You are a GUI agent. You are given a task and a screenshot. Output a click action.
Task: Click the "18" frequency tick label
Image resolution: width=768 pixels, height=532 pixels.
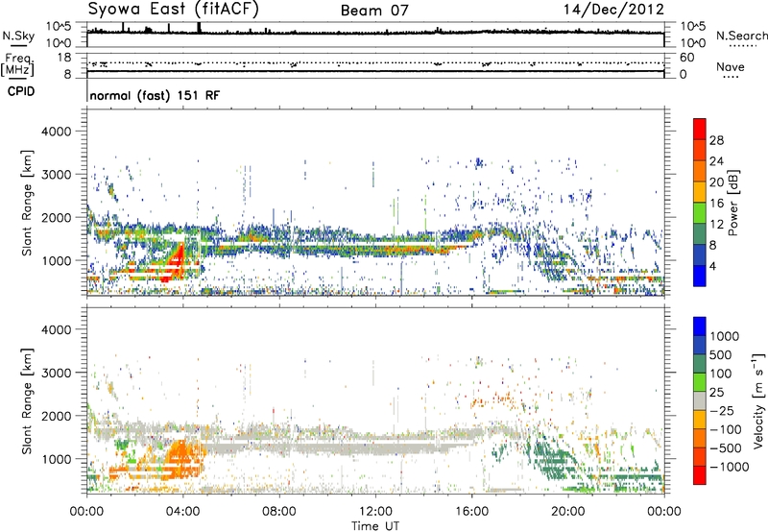tap(64, 58)
